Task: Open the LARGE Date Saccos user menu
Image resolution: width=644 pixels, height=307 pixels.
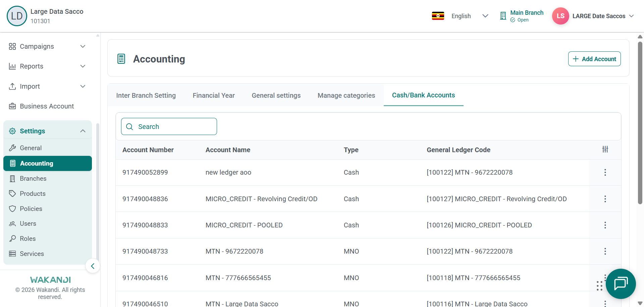Action: point(593,16)
